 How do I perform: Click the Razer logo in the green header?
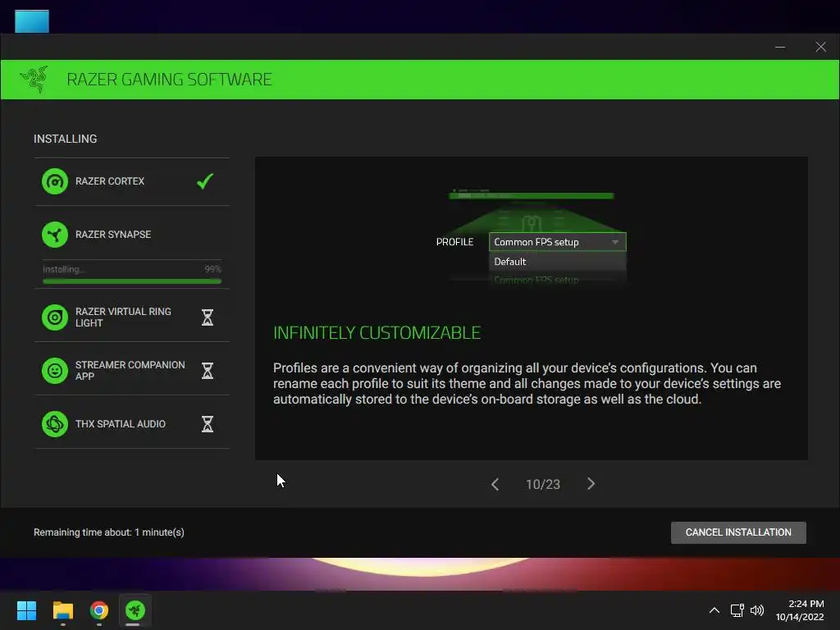coord(34,80)
